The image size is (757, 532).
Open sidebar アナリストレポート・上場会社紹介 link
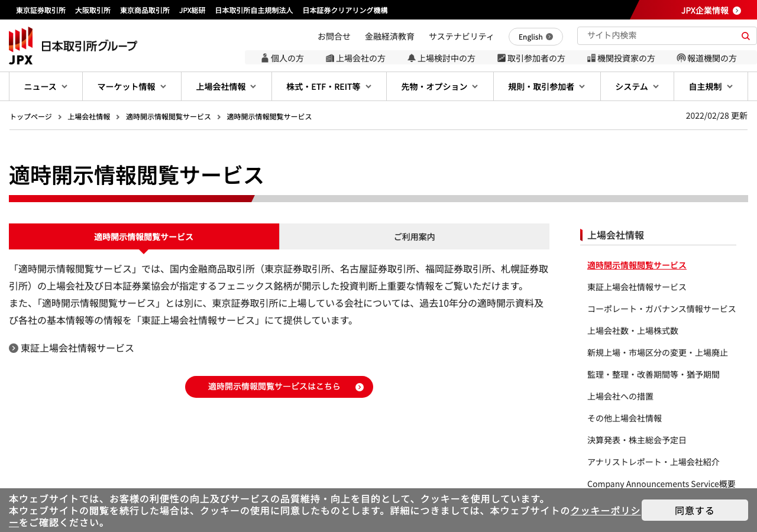click(654, 462)
